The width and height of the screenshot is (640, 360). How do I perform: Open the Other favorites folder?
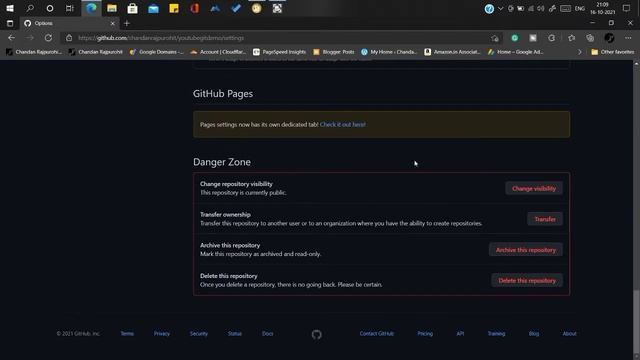613,52
